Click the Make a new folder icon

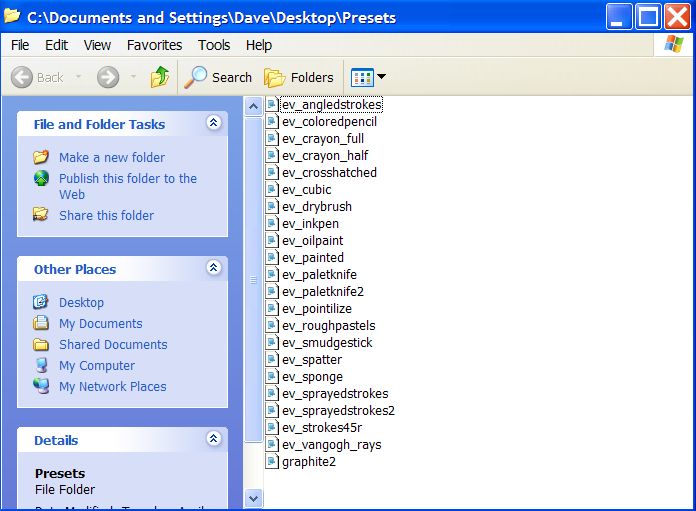point(41,157)
